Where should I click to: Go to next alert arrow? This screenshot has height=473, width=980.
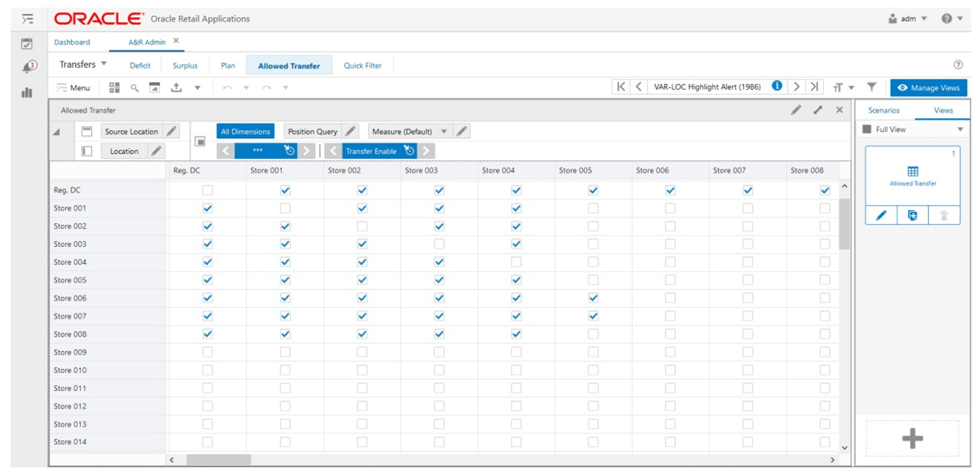(796, 86)
